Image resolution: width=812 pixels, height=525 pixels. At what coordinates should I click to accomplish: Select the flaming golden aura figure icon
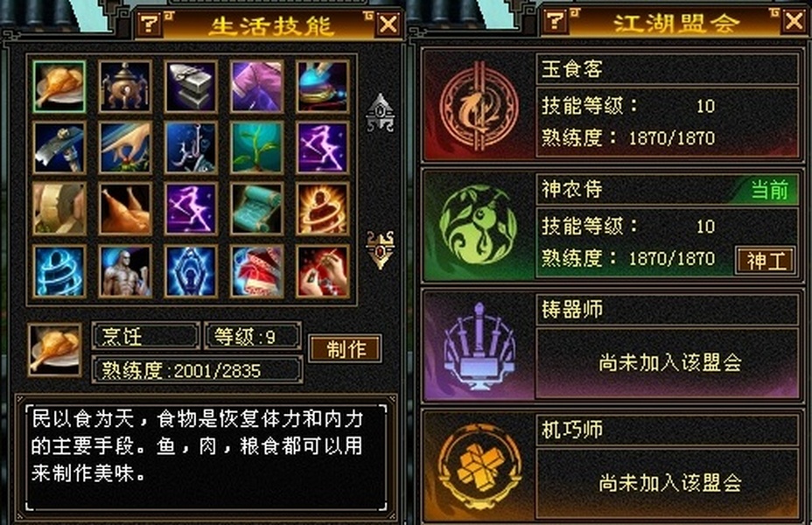[x=322, y=208]
